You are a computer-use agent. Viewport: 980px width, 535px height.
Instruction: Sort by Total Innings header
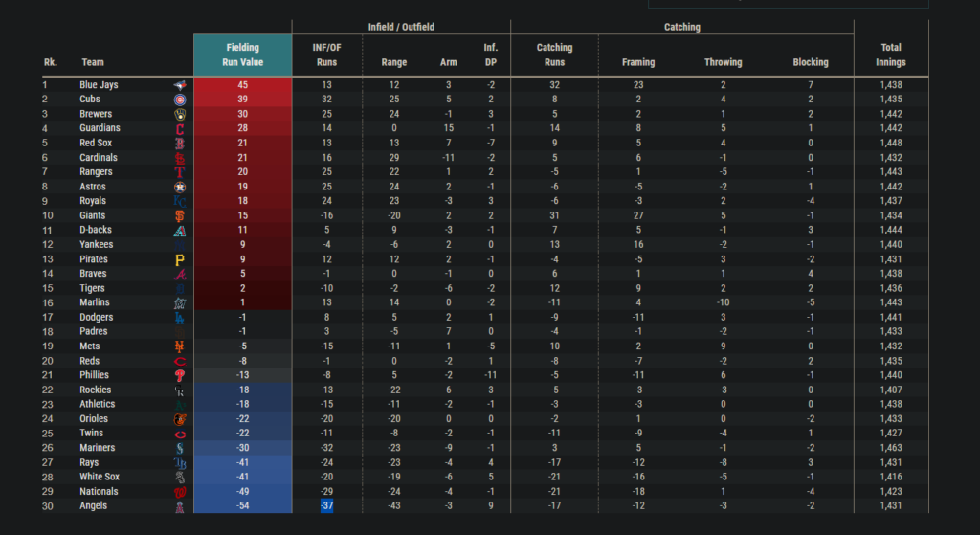coord(889,55)
